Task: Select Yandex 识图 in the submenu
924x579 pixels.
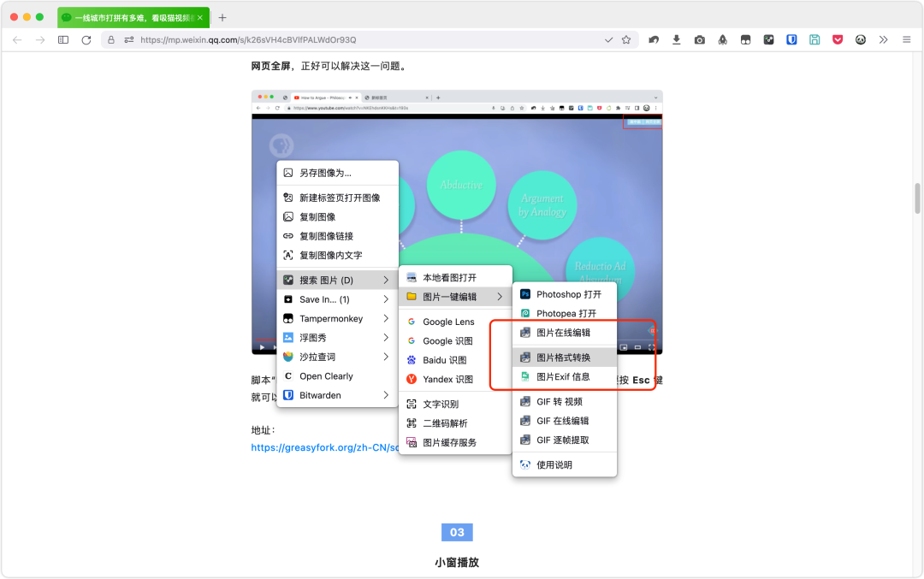Action: tap(455, 379)
